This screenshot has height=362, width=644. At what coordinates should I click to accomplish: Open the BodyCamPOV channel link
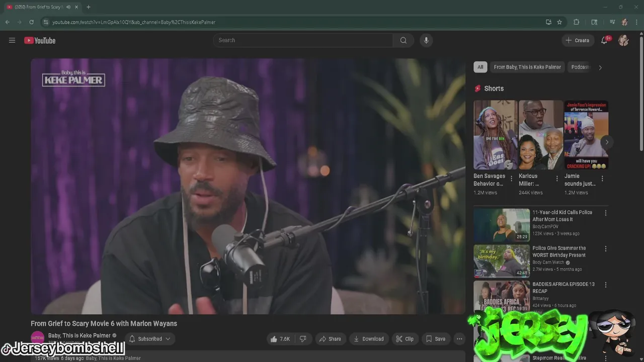545,227
